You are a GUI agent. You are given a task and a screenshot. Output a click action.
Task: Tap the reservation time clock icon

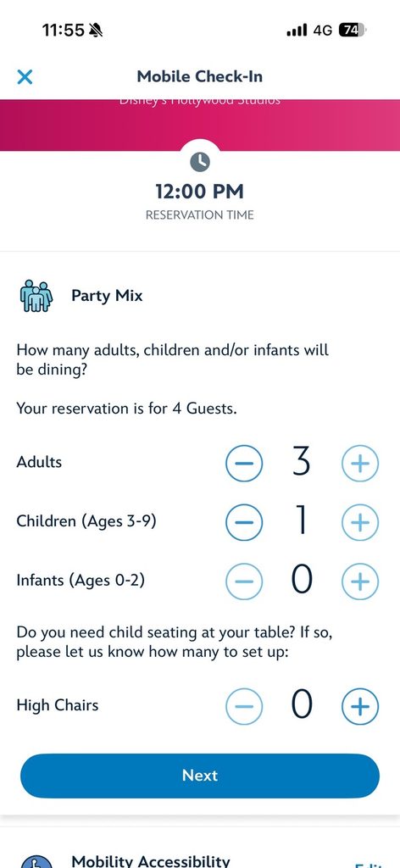coord(200,162)
